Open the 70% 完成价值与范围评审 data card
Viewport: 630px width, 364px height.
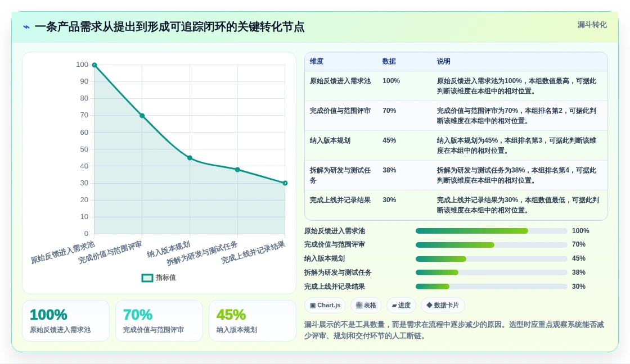[x=159, y=321]
